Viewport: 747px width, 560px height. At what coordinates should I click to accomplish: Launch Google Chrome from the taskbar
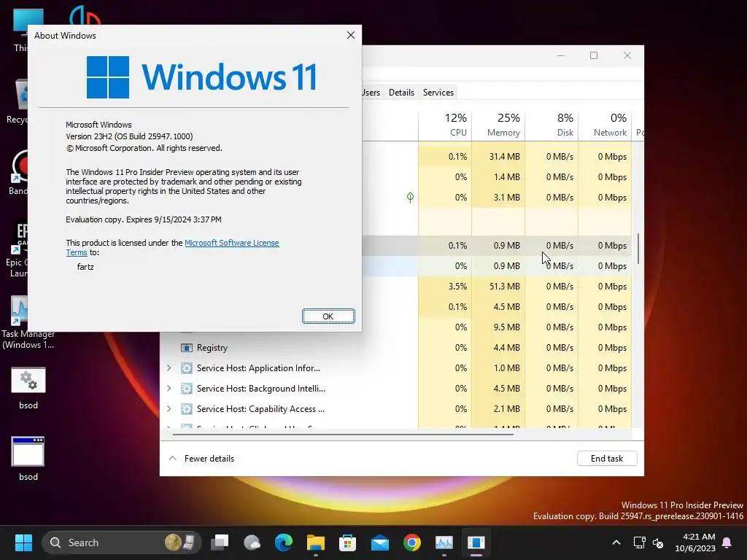412,542
